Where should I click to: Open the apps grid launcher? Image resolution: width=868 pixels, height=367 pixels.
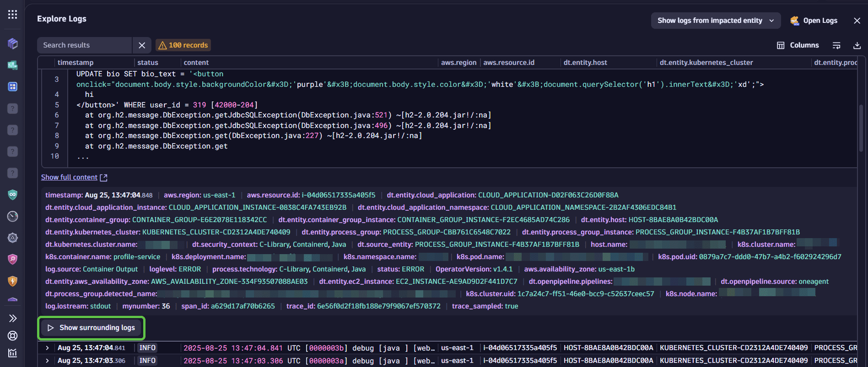12,15
